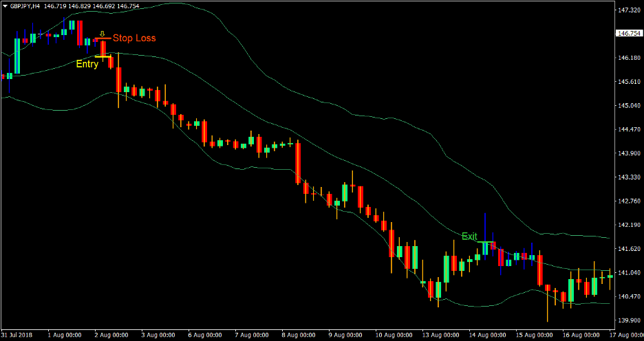
Task: Click the 13 Aug 00:00 time label
Action: click(442, 335)
